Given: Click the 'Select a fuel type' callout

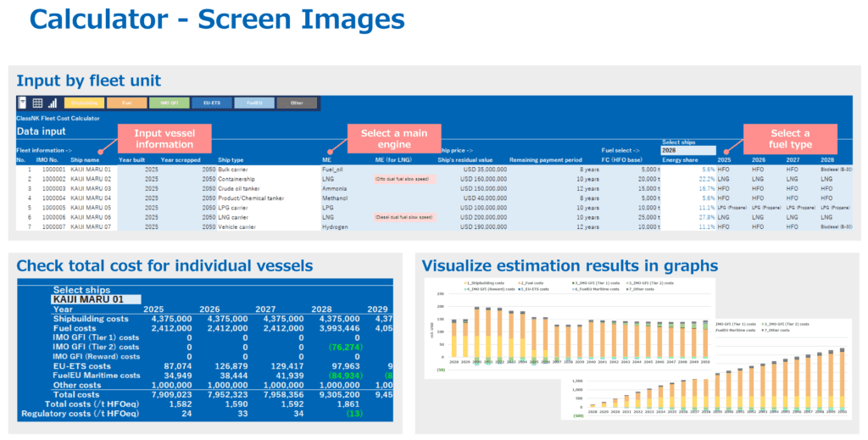Looking at the screenshot, I should tap(790, 138).
